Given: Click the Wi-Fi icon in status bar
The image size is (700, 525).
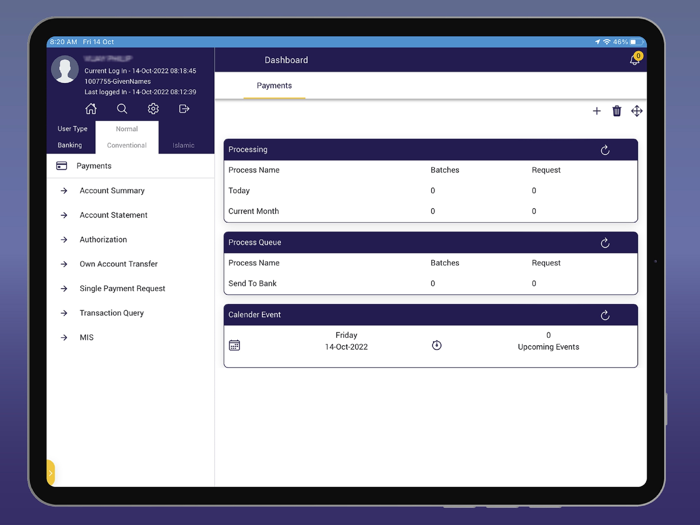Looking at the screenshot, I should [607, 42].
